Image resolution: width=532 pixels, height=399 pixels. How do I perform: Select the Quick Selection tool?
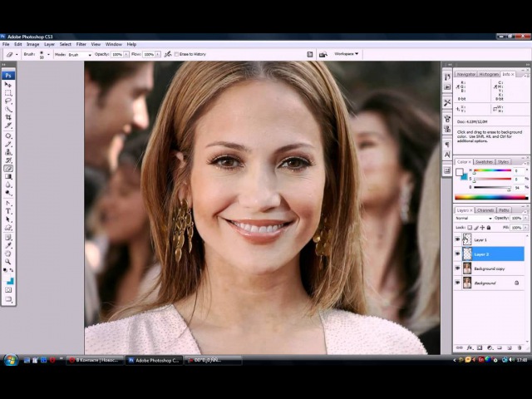(8, 109)
